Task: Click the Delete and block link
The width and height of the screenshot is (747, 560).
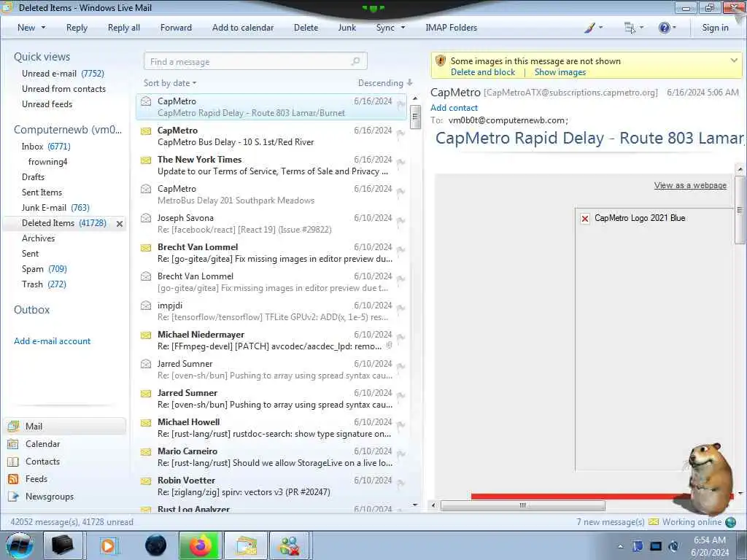Action: 483,72
